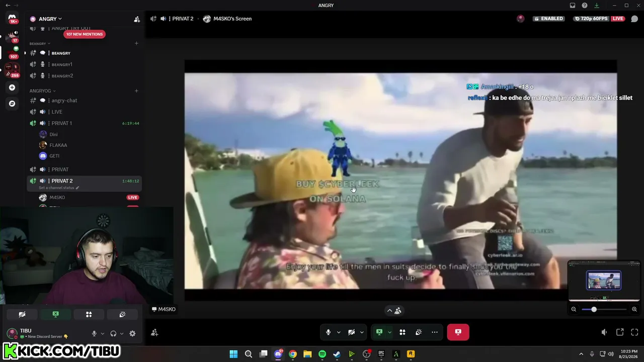Set a channel status for PRIVAT 2
The width and height of the screenshot is (644, 362).
tap(59, 188)
